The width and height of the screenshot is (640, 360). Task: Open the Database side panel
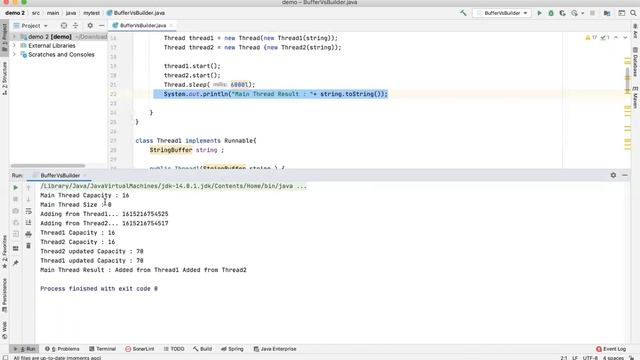click(635, 62)
